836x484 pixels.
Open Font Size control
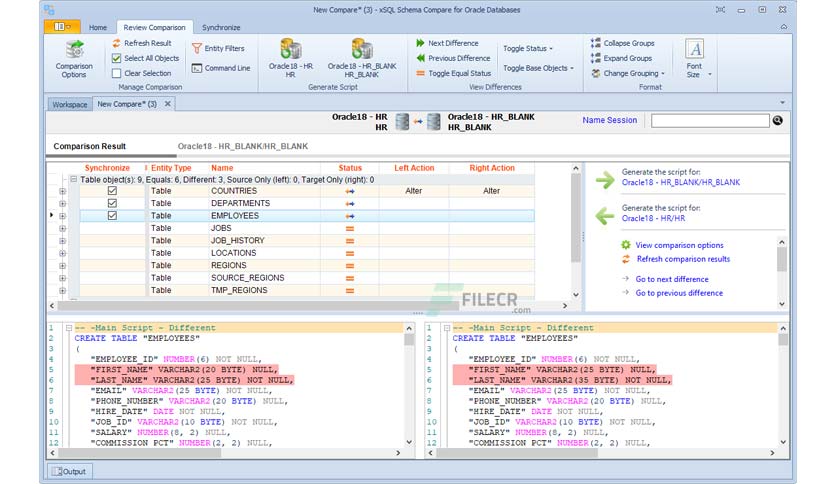[696, 59]
